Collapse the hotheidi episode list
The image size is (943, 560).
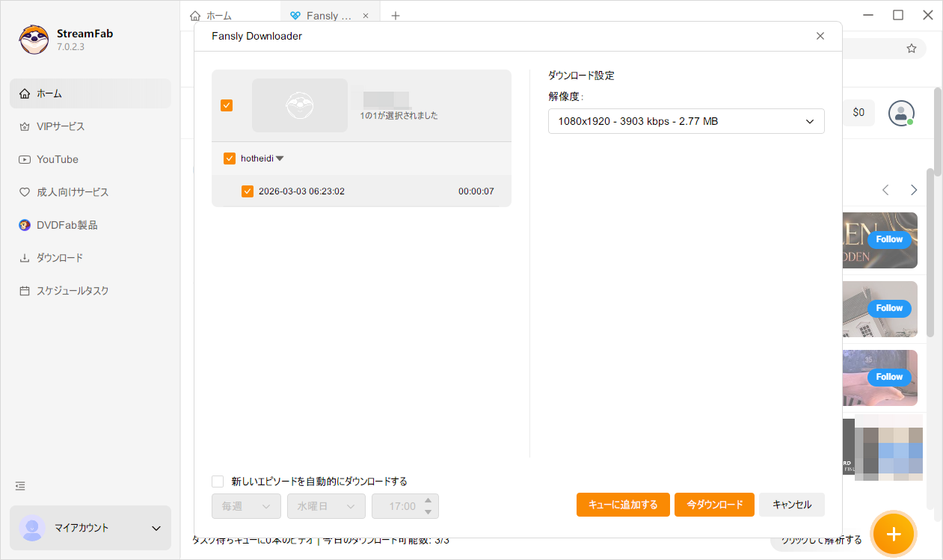click(280, 158)
